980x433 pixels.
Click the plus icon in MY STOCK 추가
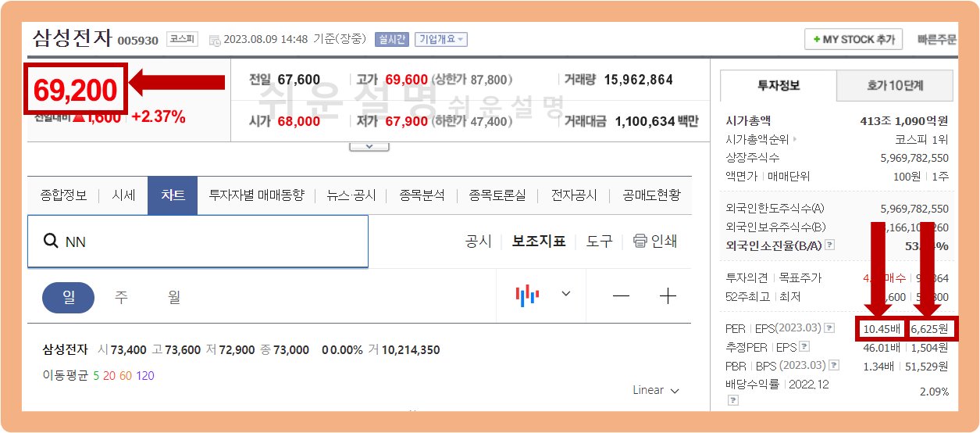pos(816,39)
